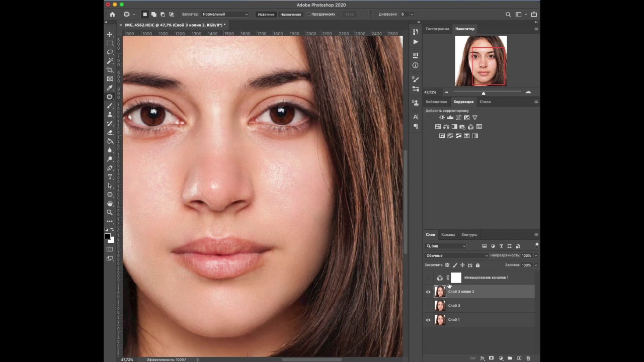Image resolution: width=644 pixels, height=362 pixels.
Task: Select the Magic Wand tool
Action: click(x=110, y=61)
